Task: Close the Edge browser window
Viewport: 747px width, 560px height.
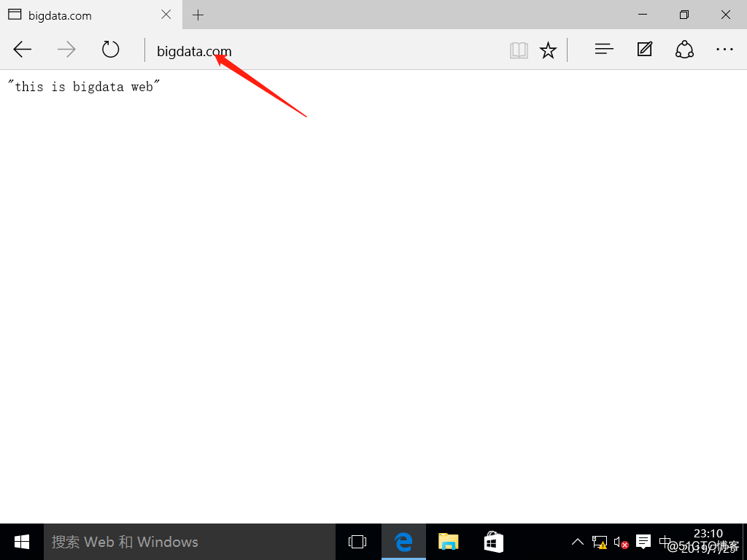Action: [x=726, y=15]
